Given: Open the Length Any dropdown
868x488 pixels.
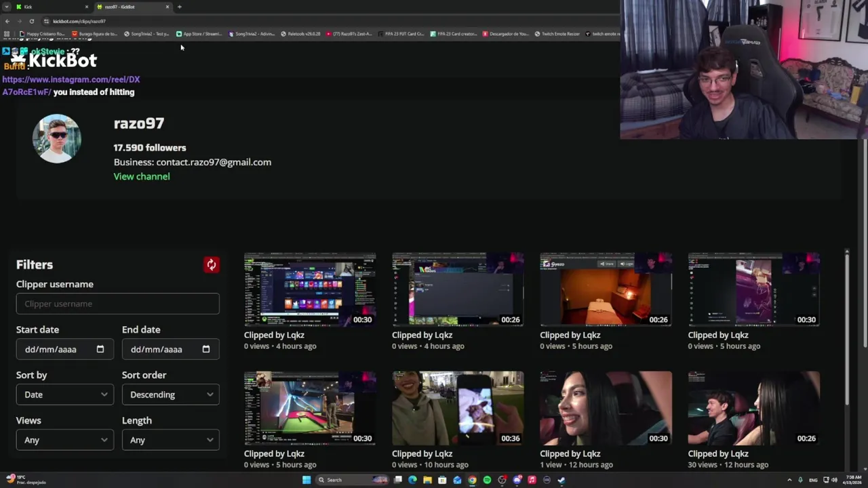Looking at the screenshot, I should [x=171, y=440].
